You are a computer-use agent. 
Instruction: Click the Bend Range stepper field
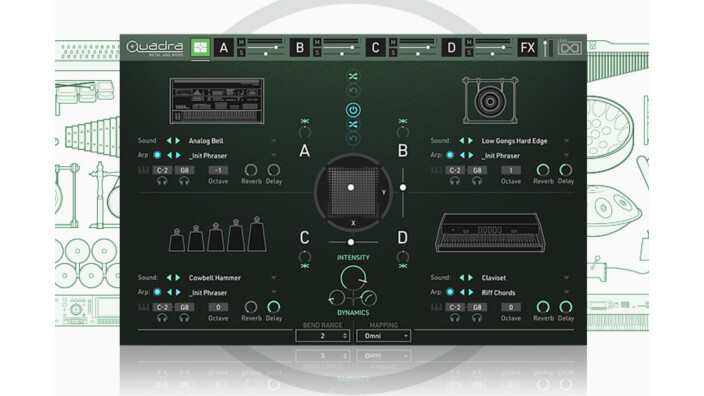coord(322,336)
